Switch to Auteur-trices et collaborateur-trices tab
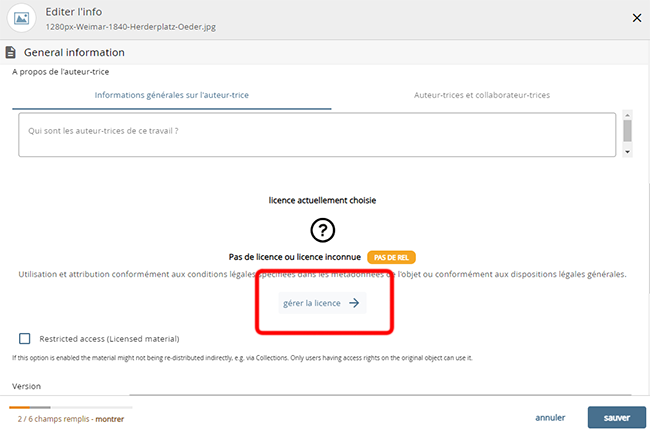Image resolution: width=650 pixels, height=434 pixels. pyautogui.click(x=481, y=95)
